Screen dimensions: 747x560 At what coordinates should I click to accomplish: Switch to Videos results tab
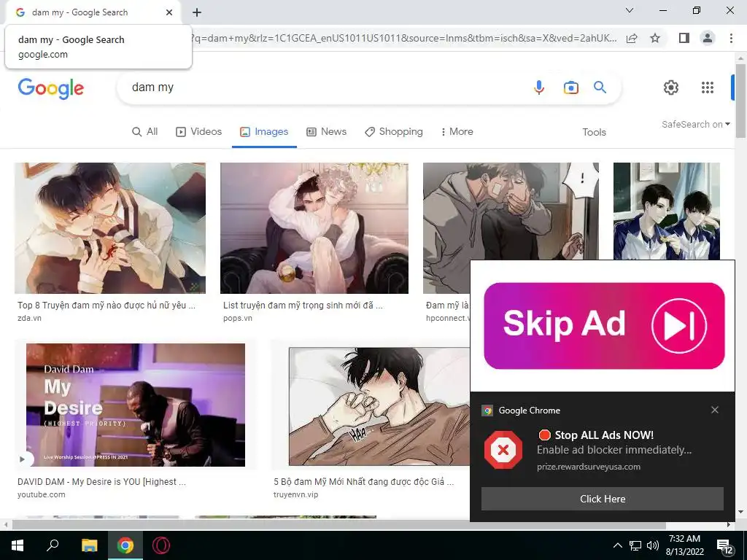(198, 132)
